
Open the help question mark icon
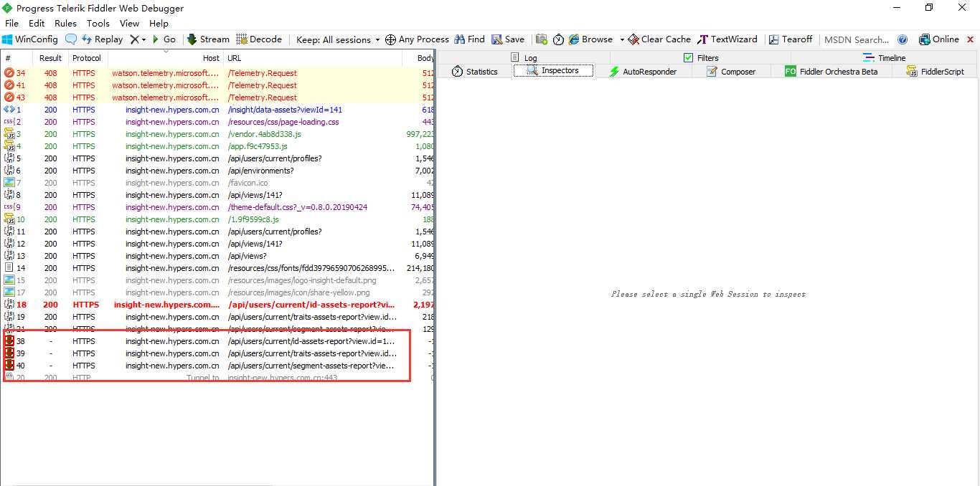pyautogui.click(x=903, y=39)
